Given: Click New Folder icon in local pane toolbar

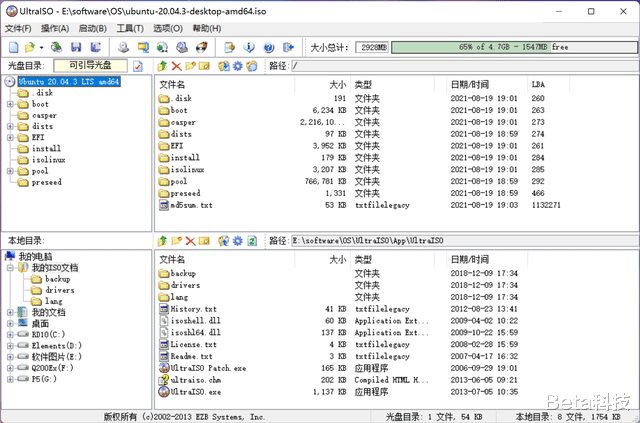Looking at the screenshot, I should coord(176,241).
